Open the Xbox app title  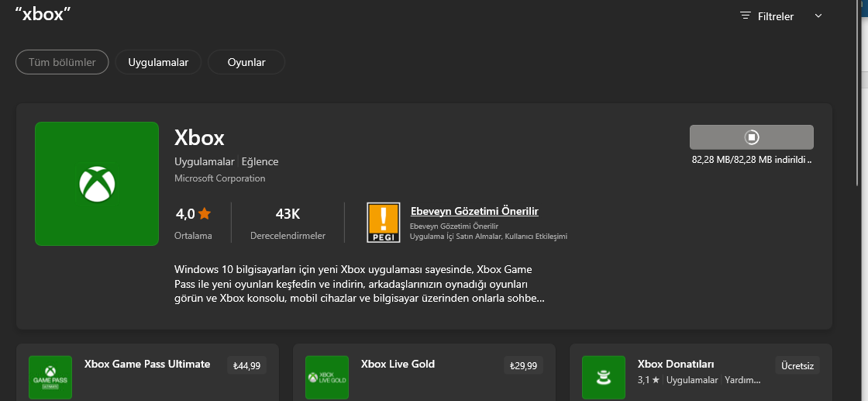pyautogui.click(x=199, y=138)
